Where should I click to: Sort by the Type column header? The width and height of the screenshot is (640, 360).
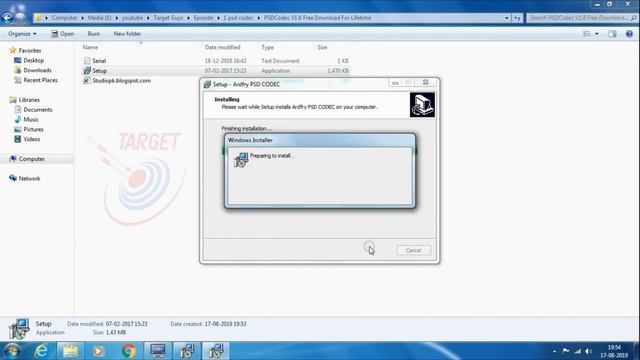(267, 47)
